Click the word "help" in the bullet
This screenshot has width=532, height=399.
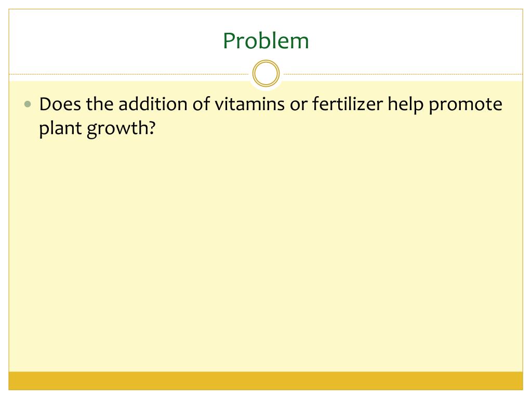point(407,104)
